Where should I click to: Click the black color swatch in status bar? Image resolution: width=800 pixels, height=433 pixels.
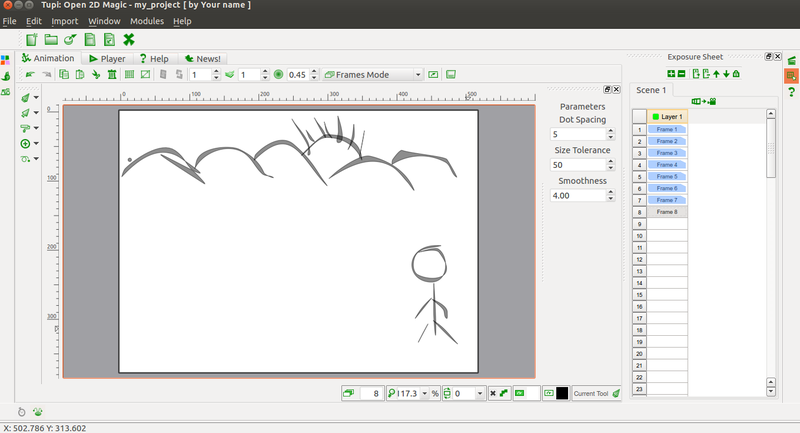click(x=562, y=393)
